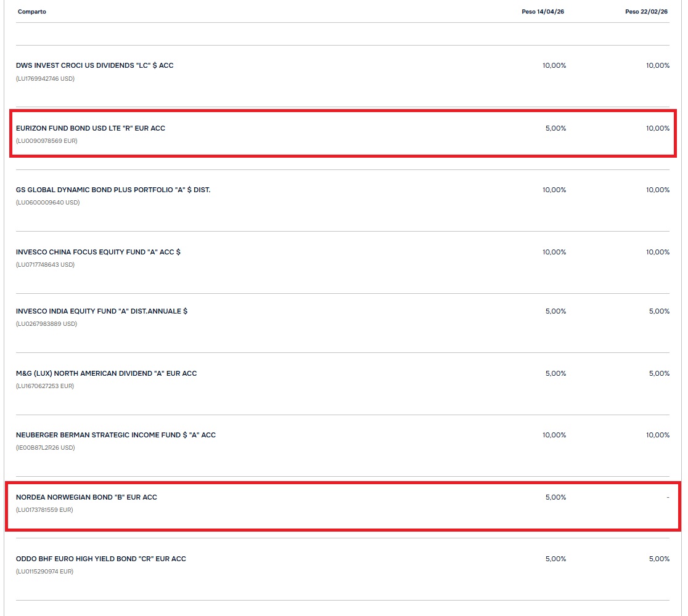Click the Comparto column header
Image resolution: width=688 pixels, height=616 pixels.
[x=32, y=12]
